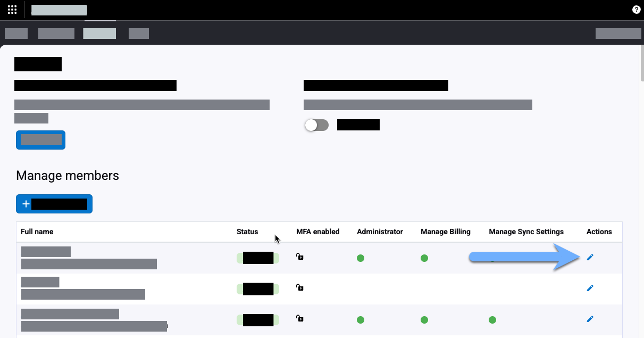Click the Manage Billing green dot in first row
The image size is (644, 338).
[x=424, y=258]
